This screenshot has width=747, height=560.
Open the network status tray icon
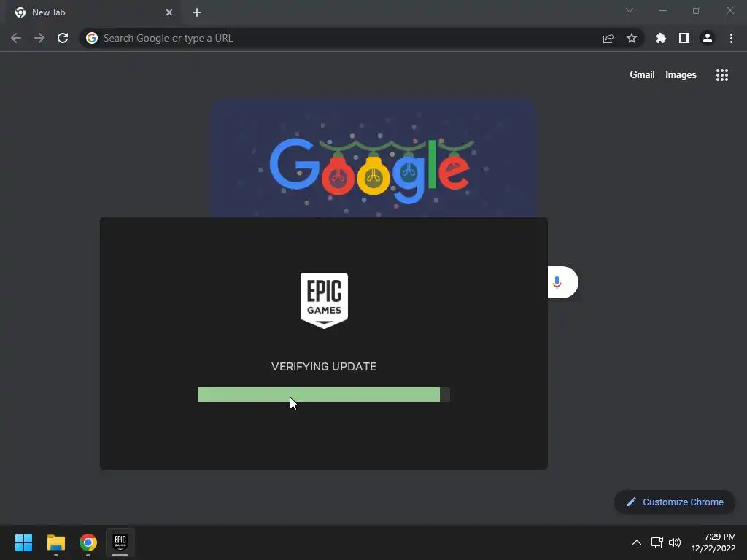tap(657, 542)
